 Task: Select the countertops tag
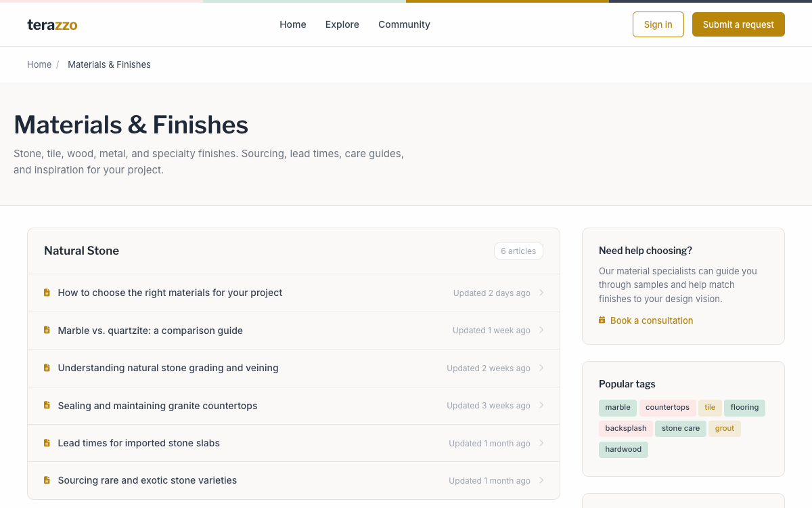click(x=667, y=408)
